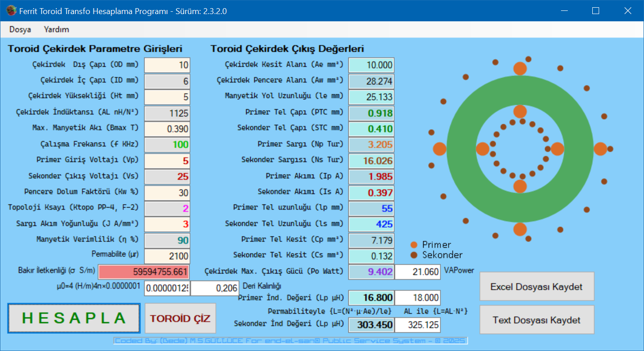Click the Sekonder Çıkış Voltajı field

coord(167,176)
